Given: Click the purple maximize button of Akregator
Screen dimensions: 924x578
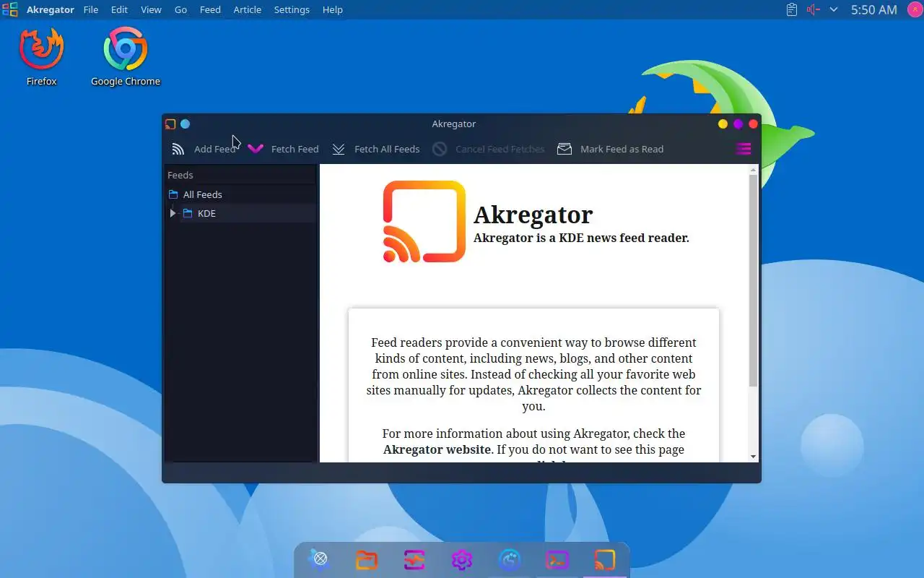Looking at the screenshot, I should click(738, 124).
